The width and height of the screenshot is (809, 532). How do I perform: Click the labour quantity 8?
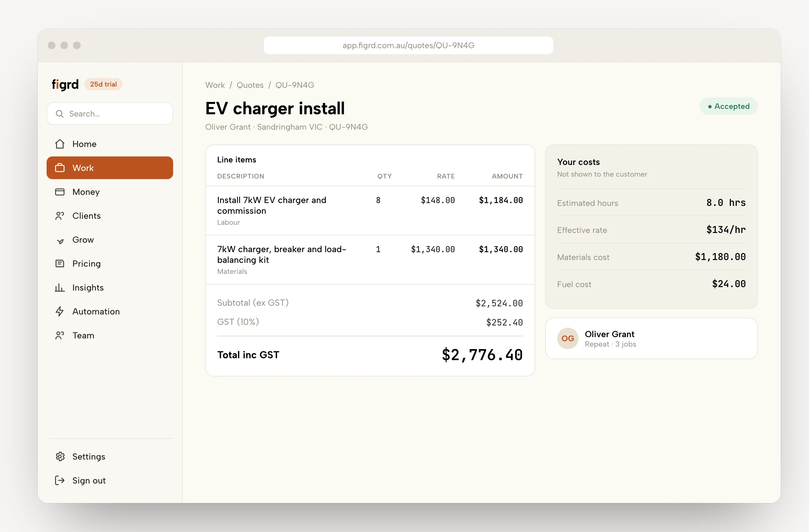378,200
